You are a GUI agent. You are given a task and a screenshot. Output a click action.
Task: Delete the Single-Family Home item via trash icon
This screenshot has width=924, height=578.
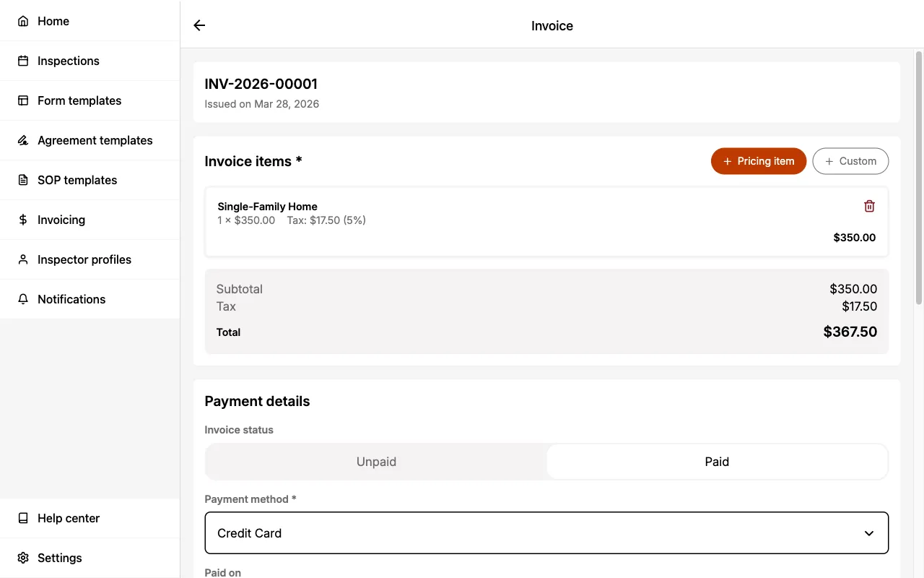pyautogui.click(x=869, y=206)
